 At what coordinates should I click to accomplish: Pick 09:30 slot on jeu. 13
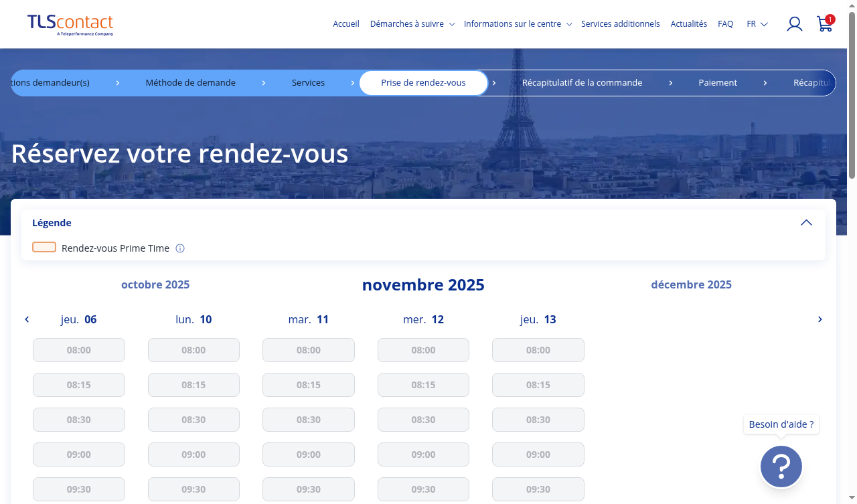pos(538,489)
